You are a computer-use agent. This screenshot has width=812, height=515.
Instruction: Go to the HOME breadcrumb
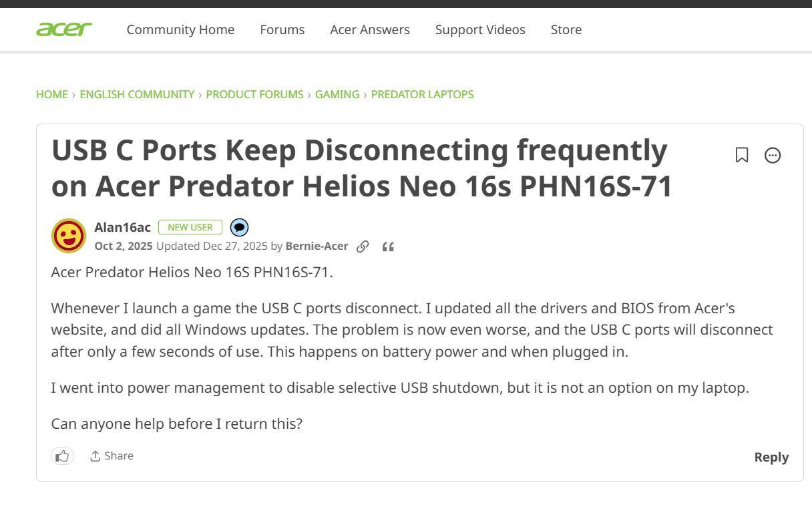[51, 94]
